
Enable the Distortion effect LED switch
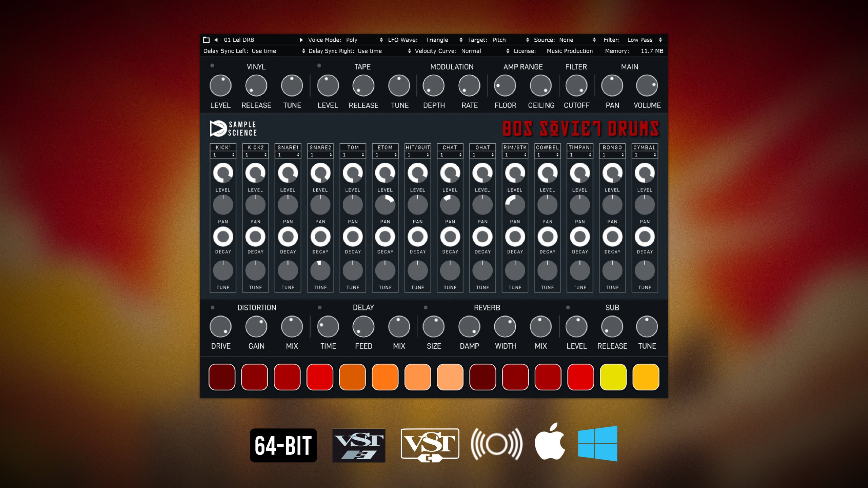pyautogui.click(x=213, y=307)
